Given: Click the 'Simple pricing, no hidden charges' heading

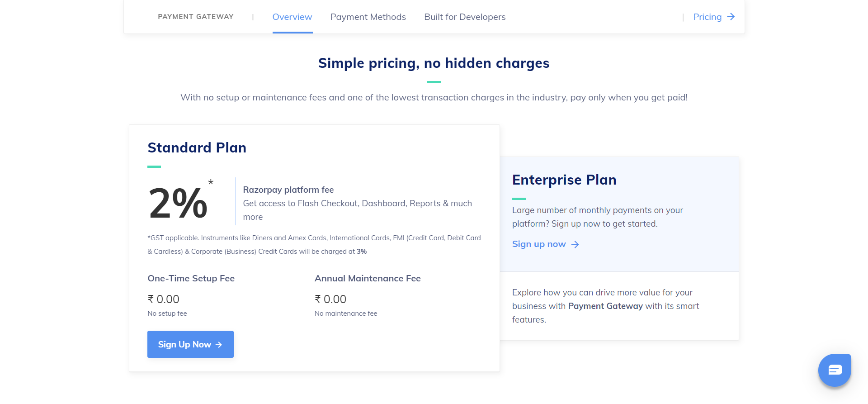Looking at the screenshot, I should coord(434,63).
